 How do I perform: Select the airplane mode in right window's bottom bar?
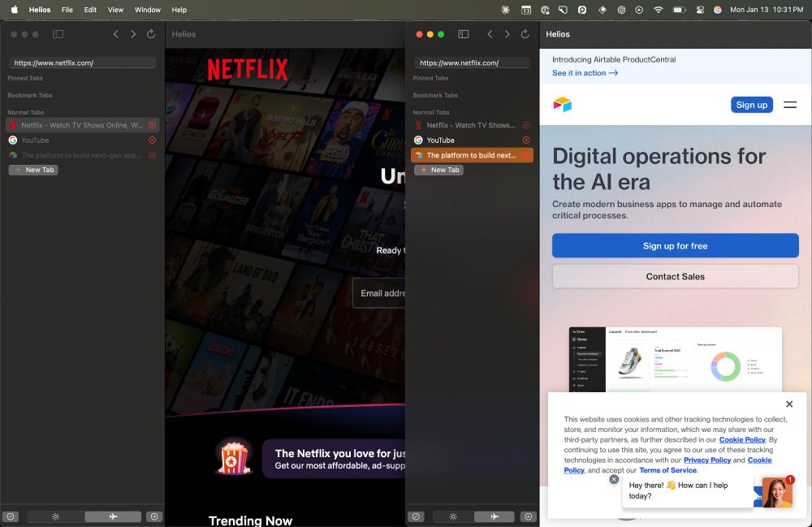[495, 516]
